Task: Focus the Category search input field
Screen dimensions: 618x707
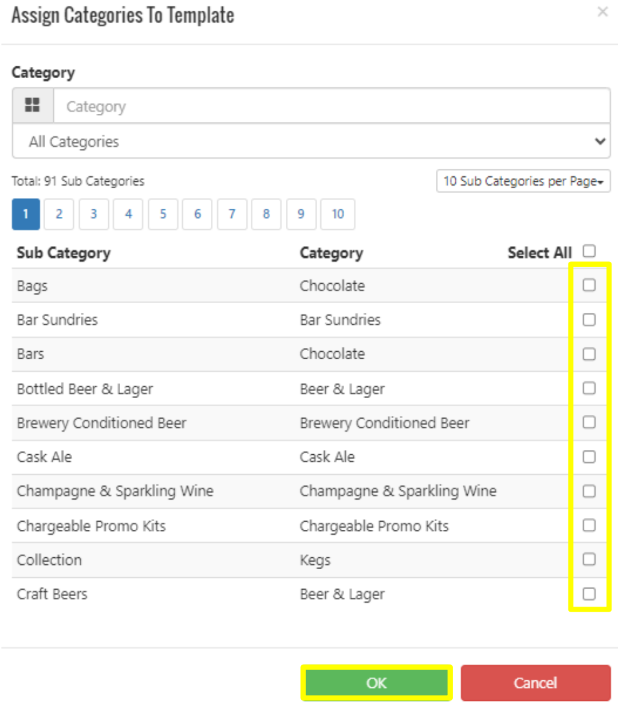Action: (332, 106)
